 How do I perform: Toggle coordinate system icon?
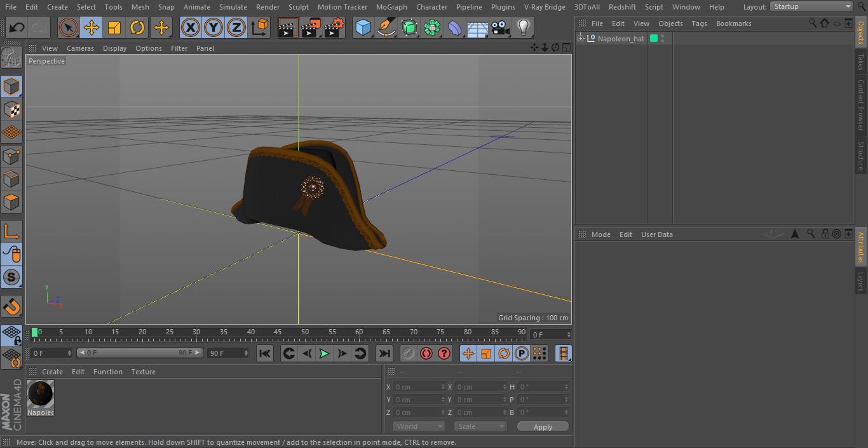tap(260, 28)
